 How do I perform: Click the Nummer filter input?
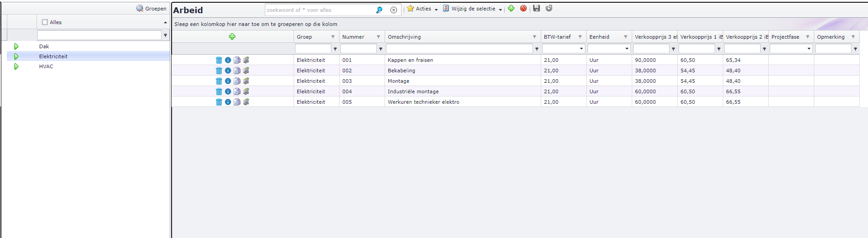pos(359,48)
